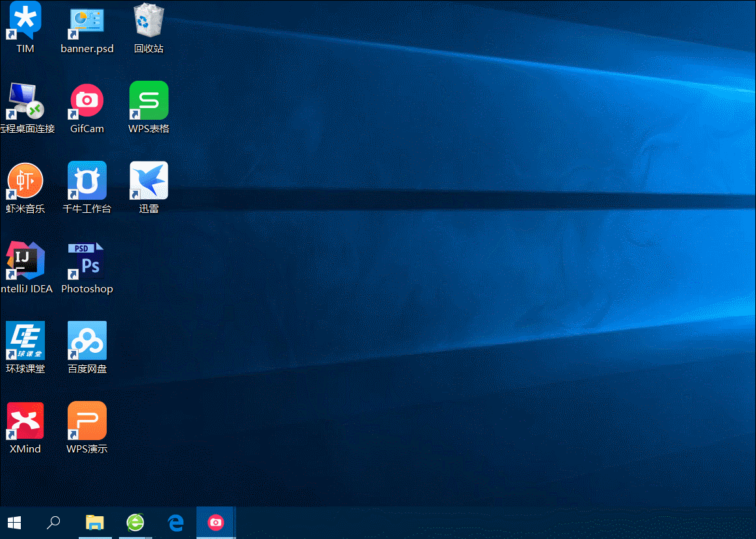Open 环球课堂 learning platform
756x539 pixels.
(x=25, y=340)
